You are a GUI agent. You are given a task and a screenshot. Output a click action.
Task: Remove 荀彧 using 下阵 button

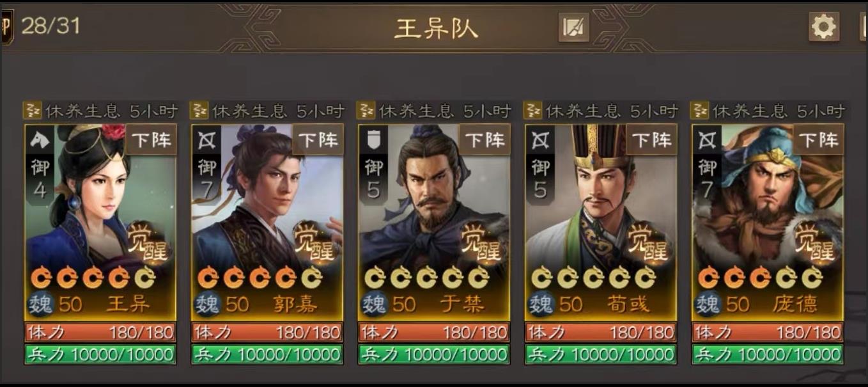click(x=651, y=139)
